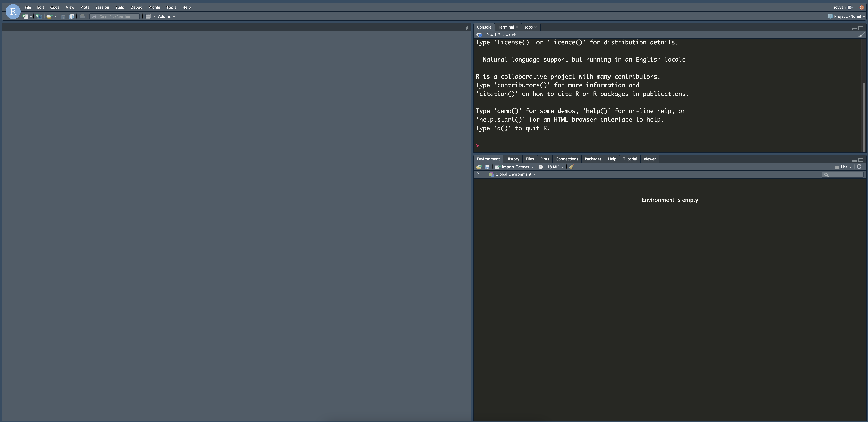Maximize the Console pane

click(x=861, y=28)
